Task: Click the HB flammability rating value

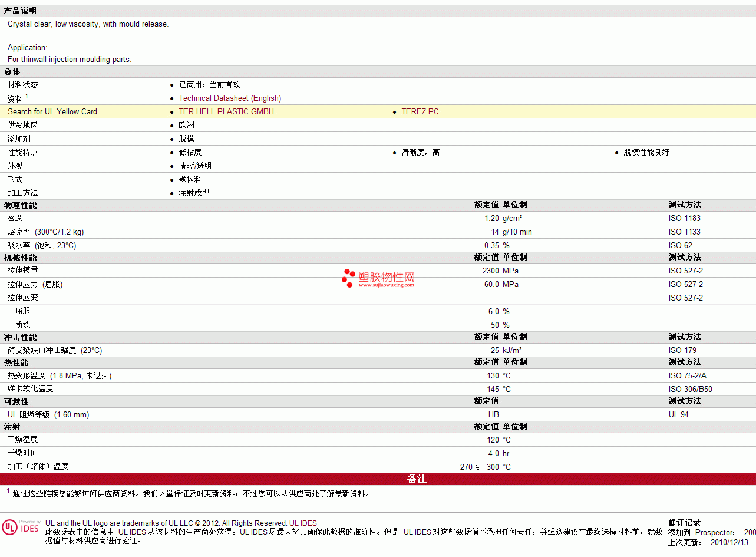Action: coord(494,415)
